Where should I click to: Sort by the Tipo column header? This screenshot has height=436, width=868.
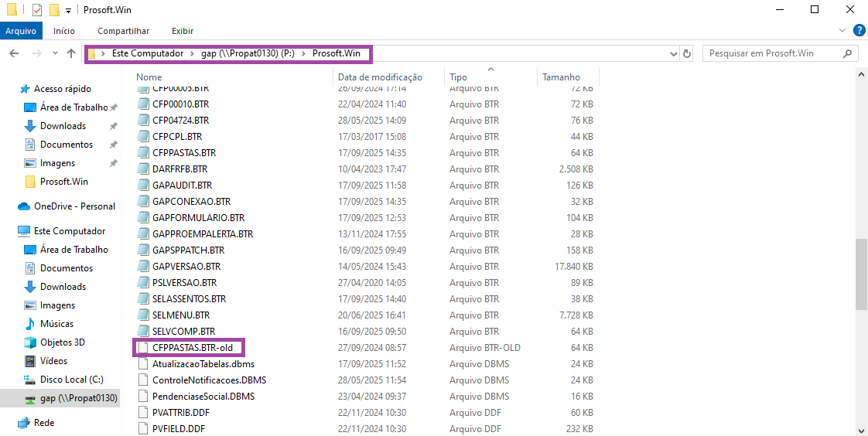[458, 77]
